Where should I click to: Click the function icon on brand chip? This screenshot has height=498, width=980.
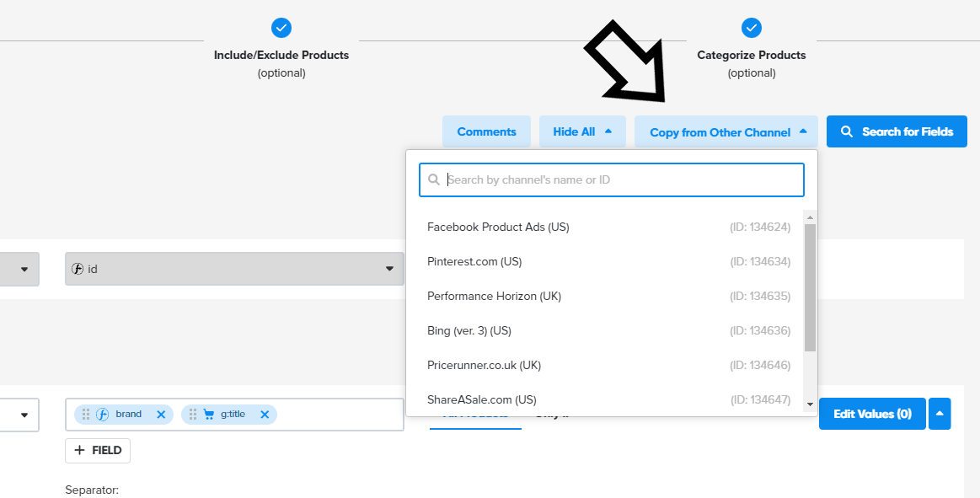(x=103, y=415)
